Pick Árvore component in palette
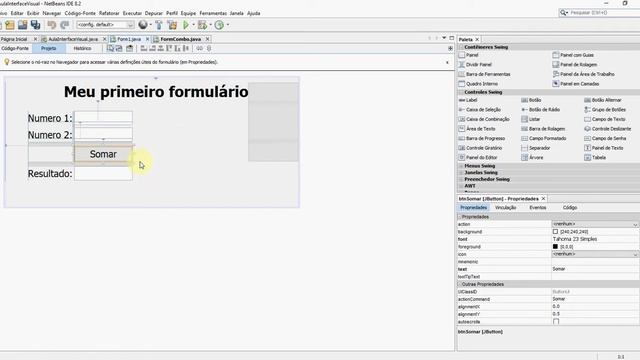 click(x=532, y=158)
